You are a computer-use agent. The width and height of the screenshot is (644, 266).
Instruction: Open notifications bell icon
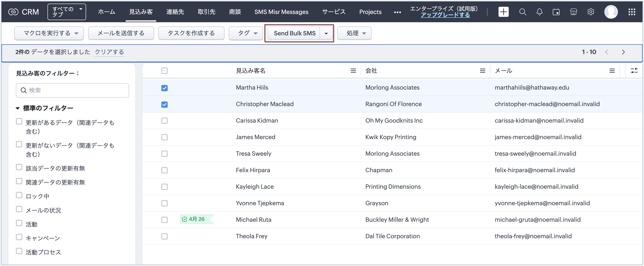click(x=539, y=12)
